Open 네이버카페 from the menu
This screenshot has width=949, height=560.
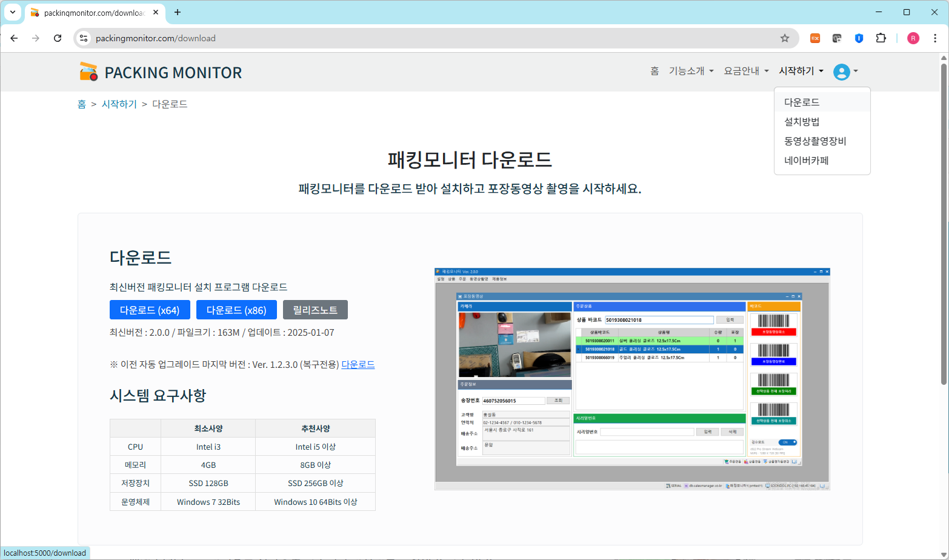tap(806, 161)
